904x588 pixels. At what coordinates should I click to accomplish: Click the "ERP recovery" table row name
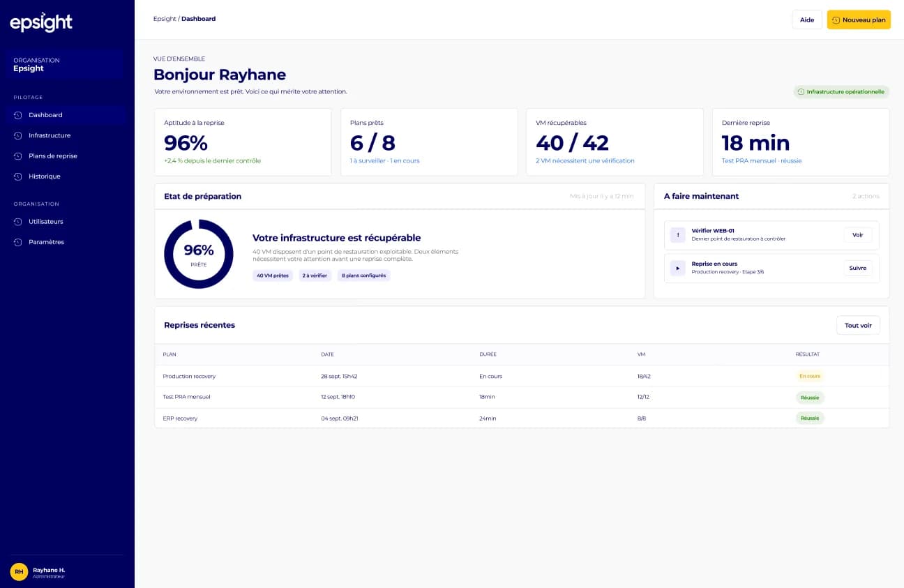[180, 419]
